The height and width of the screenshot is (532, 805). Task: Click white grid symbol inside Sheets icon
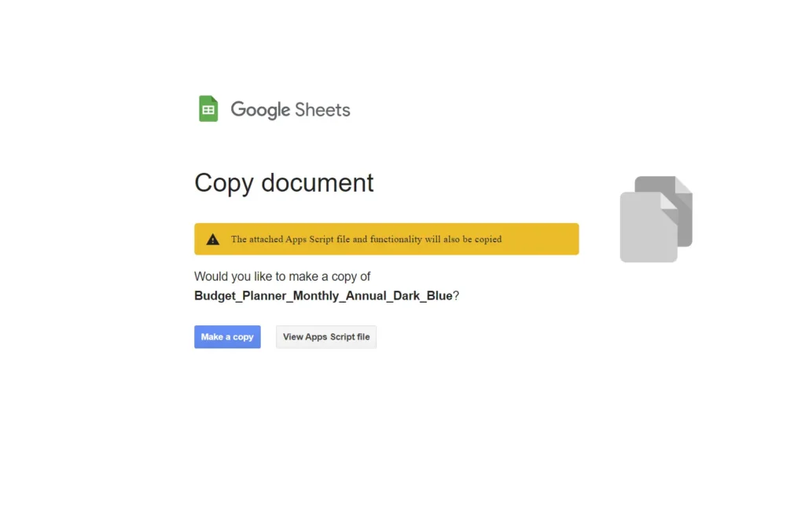208,111
